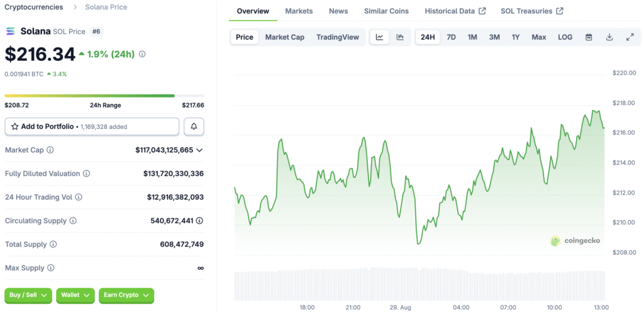Open the calendar date range picker
The image size is (644, 312).
click(x=589, y=37)
